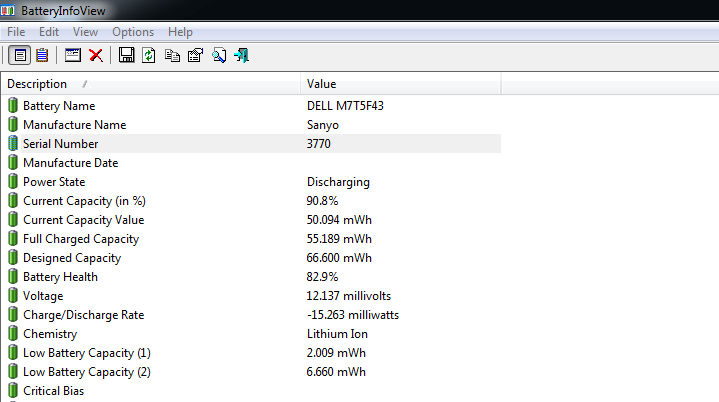The width and height of the screenshot is (719, 402).
Task: Click the battery icon beside Power State
Action: tap(13, 182)
